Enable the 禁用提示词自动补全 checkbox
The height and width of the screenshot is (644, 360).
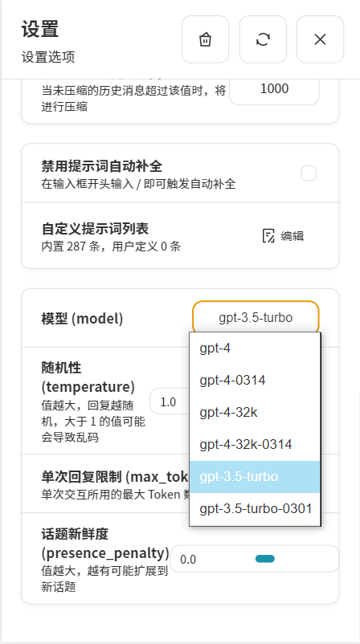(x=309, y=173)
